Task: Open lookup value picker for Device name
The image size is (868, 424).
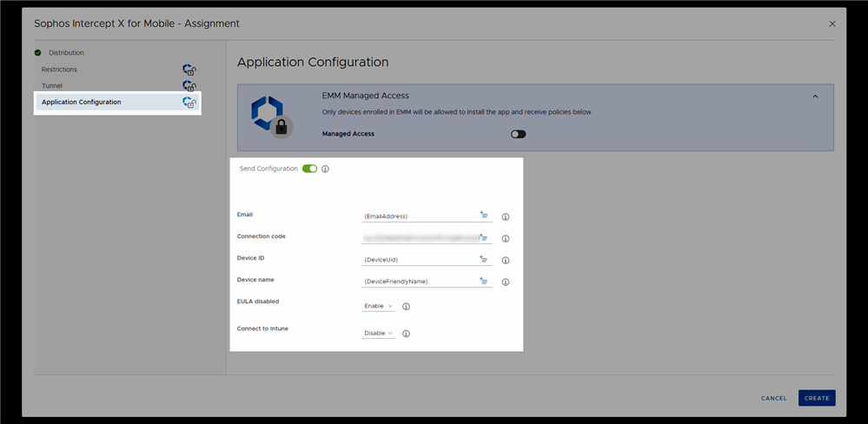Action: pyautogui.click(x=483, y=281)
